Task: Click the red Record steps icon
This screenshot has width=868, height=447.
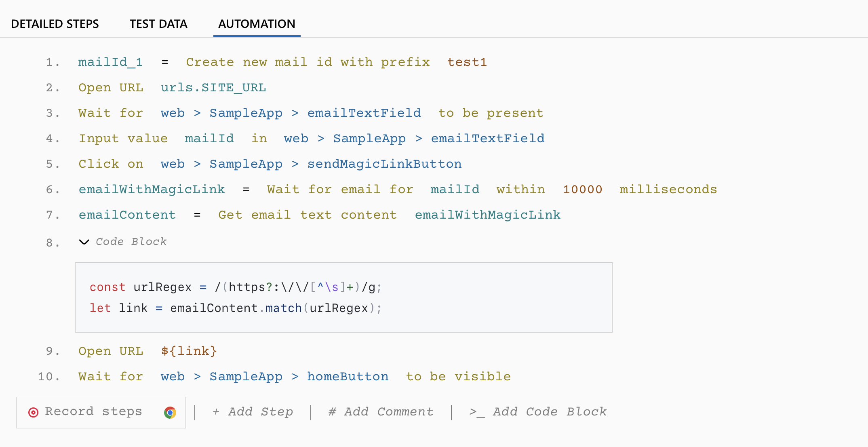Action: [x=33, y=412]
